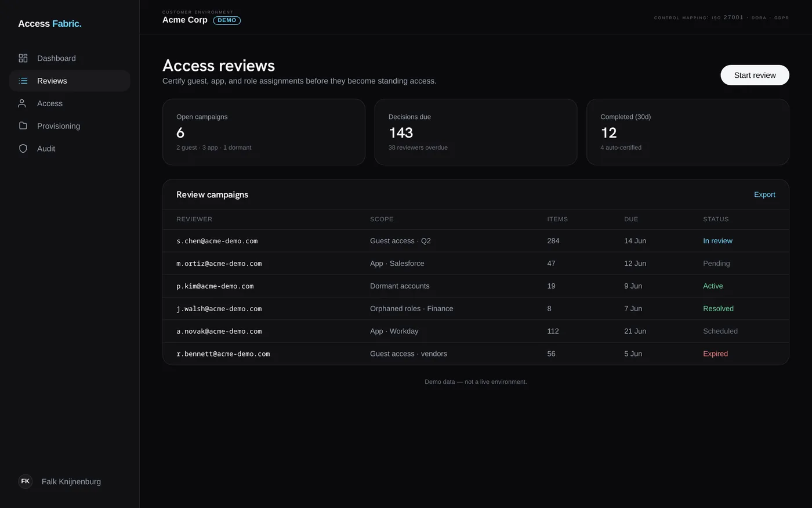Viewport: 812px width, 508px height.
Task: Click the Review campaigns heading
Action: 212,194
